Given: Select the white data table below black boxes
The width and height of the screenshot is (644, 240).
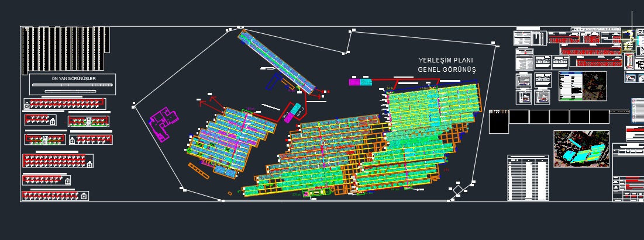Looking at the screenshot, I should pyautogui.click(x=528, y=178).
